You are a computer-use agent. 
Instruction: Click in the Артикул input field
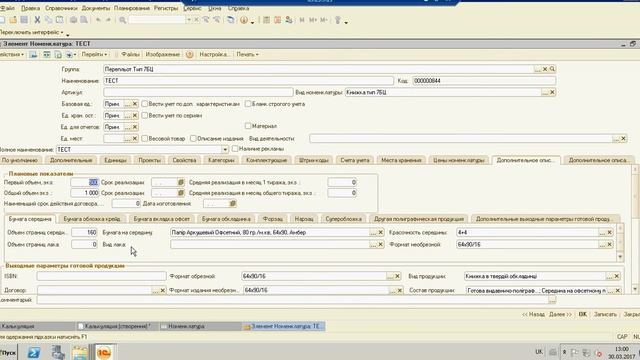pos(198,92)
